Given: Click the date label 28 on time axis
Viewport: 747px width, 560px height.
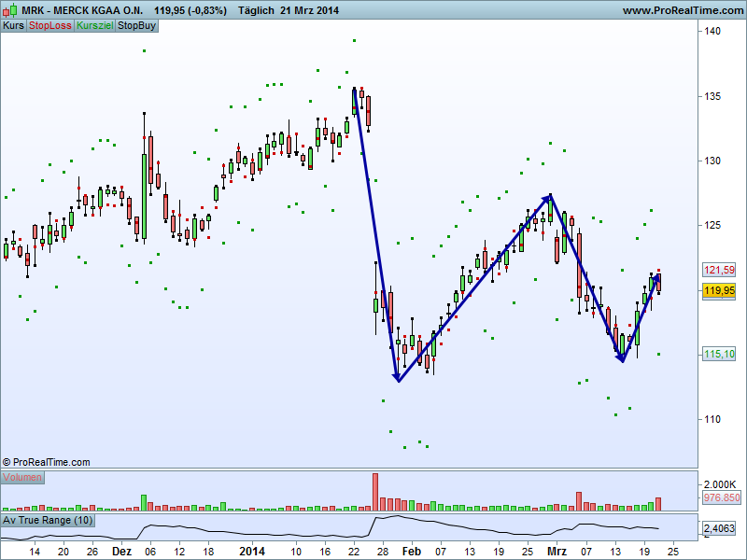Looking at the screenshot, I should coord(383,552).
